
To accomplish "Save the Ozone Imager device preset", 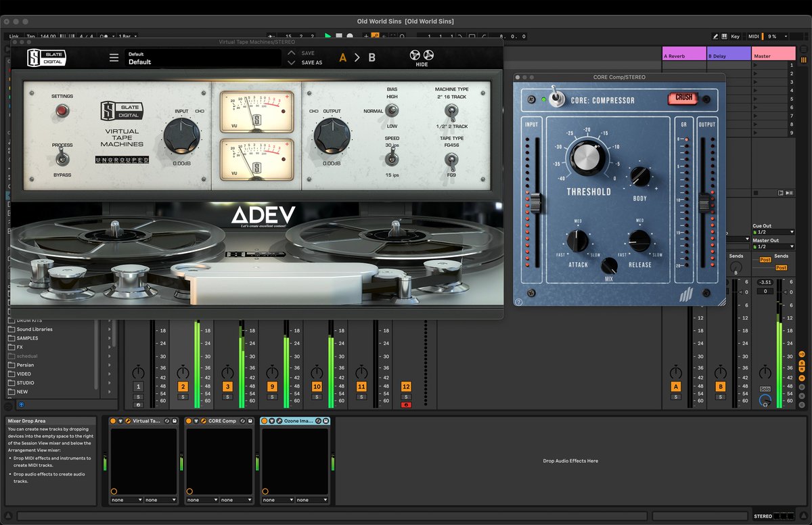I will [326, 421].
